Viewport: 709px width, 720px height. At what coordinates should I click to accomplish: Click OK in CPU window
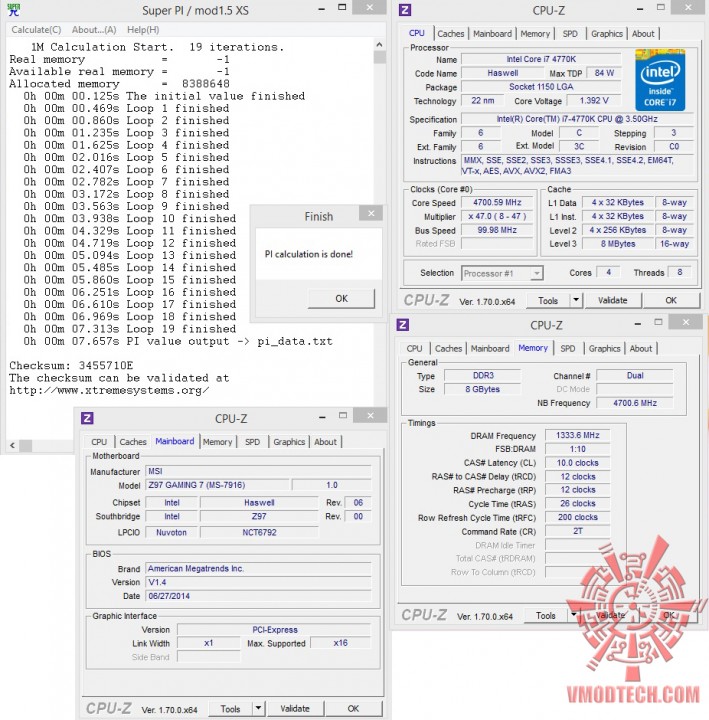[x=671, y=300]
